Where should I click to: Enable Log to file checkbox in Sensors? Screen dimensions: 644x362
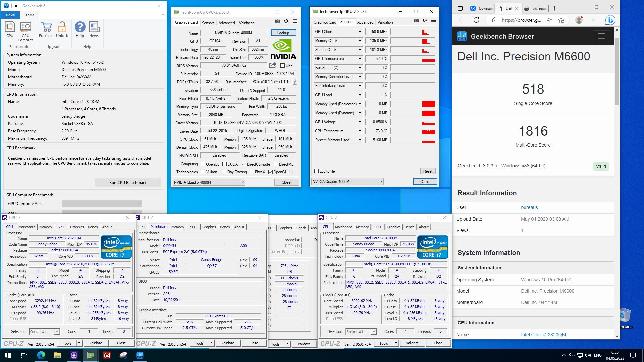tap(316, 171)
